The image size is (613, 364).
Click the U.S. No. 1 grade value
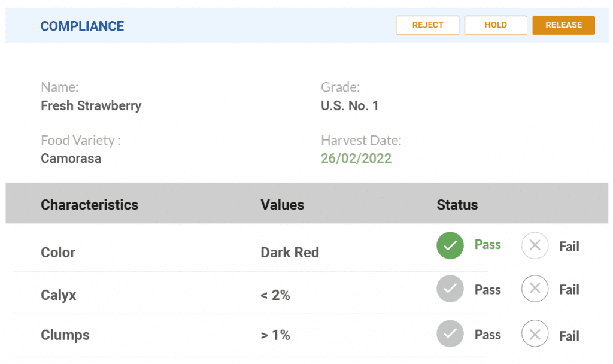point(350,106)
